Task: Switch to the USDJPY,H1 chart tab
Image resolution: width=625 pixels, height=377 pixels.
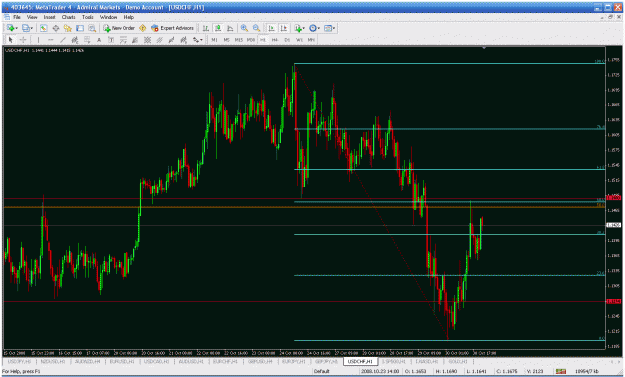Action: (20, 361)
